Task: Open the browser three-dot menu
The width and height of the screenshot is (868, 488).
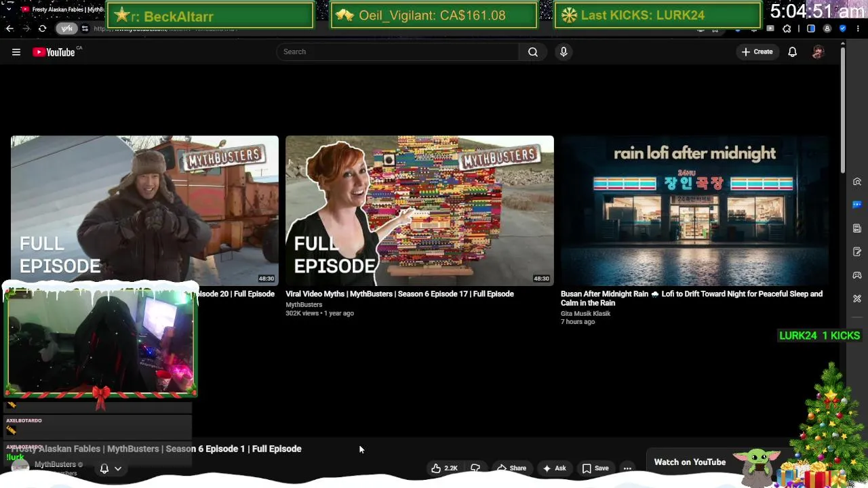Action: tap(858, 28)
